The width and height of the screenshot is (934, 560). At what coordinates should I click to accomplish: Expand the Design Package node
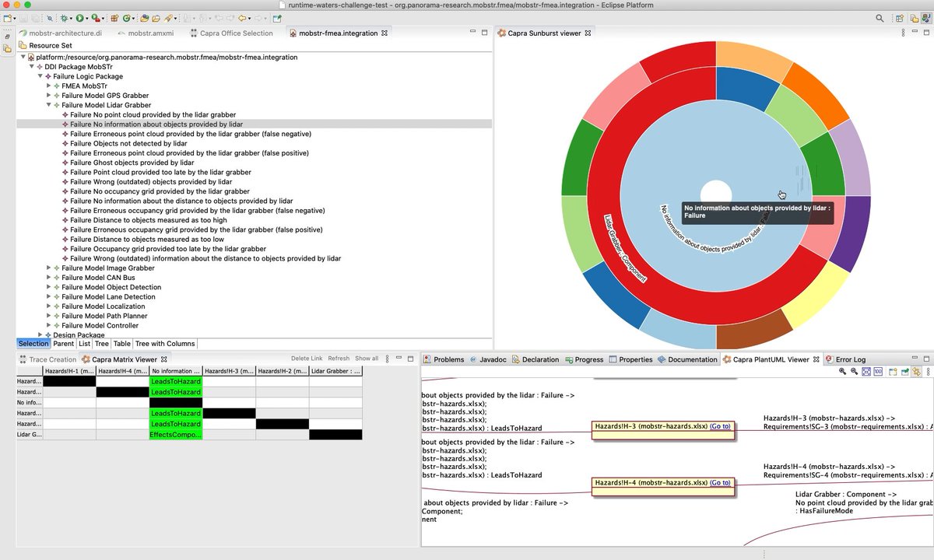point(40,334)
